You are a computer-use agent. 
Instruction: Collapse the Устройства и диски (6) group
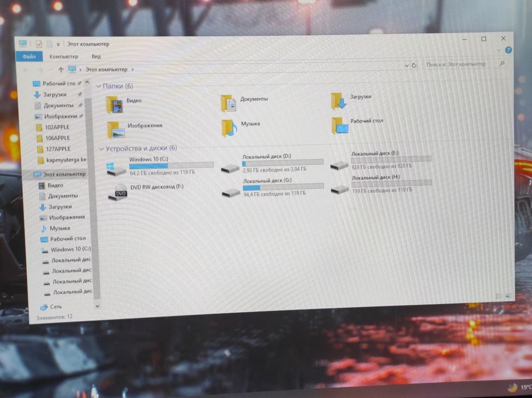[101, 149]
